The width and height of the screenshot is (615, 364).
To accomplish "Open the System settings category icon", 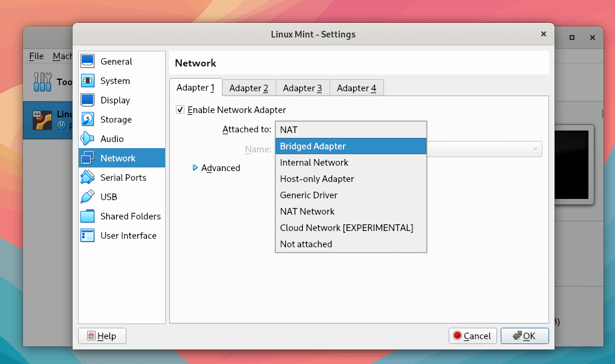I will [x=88, y=81].
